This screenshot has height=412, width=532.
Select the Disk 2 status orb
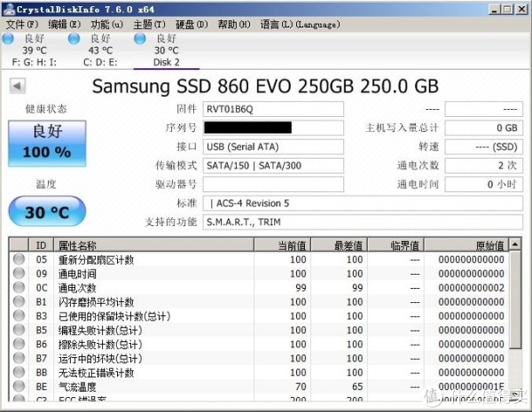tap(140, 38)
